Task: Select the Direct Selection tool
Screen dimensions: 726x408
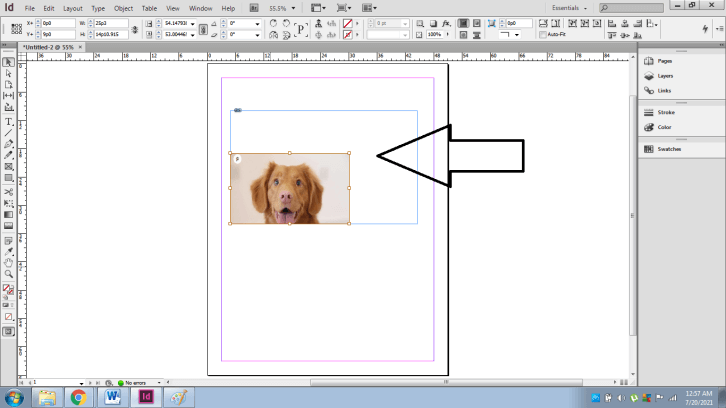Action: tap(8, 73)
